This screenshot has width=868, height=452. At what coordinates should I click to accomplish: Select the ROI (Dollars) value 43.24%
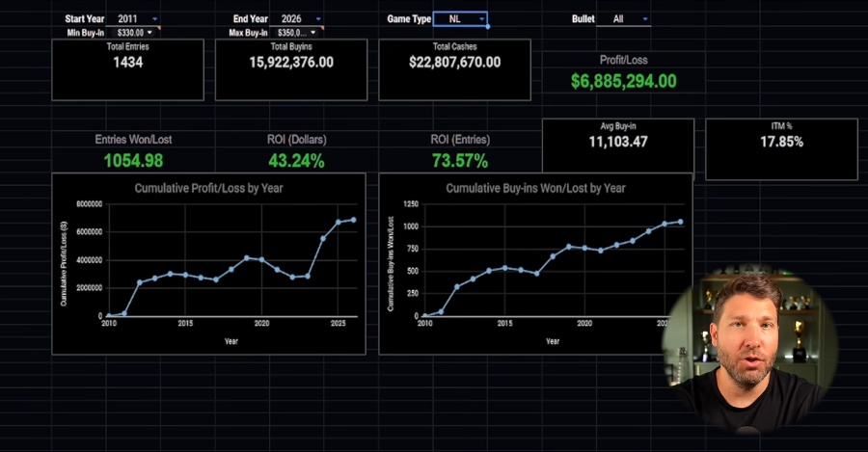pyautogui.click(x=296, y=160)
